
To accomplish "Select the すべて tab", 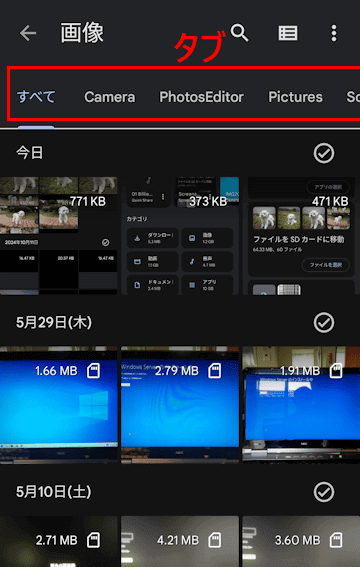I will [x=36, y=97].
